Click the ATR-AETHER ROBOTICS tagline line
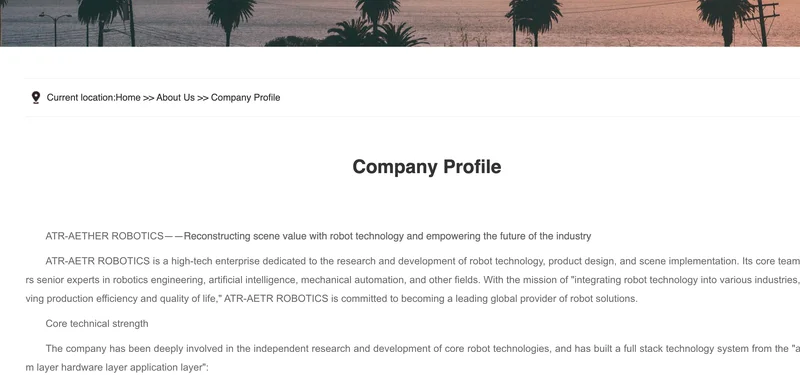 318,236
